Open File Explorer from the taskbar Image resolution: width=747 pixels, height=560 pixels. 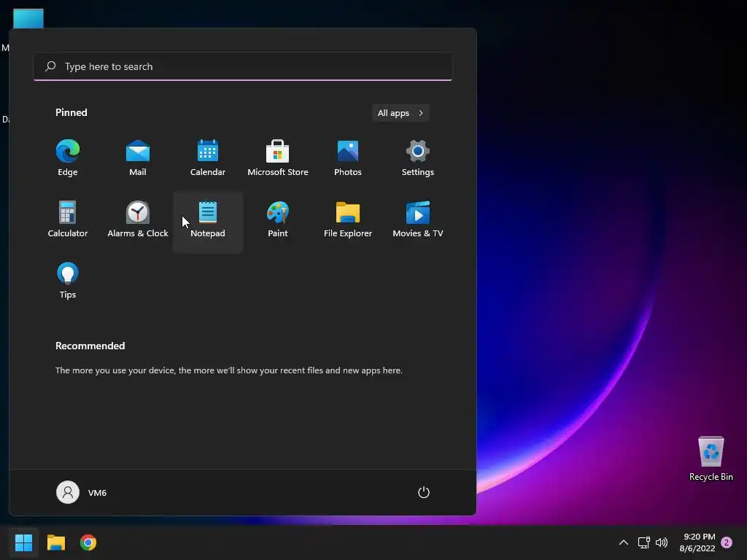tap(56, 542)
